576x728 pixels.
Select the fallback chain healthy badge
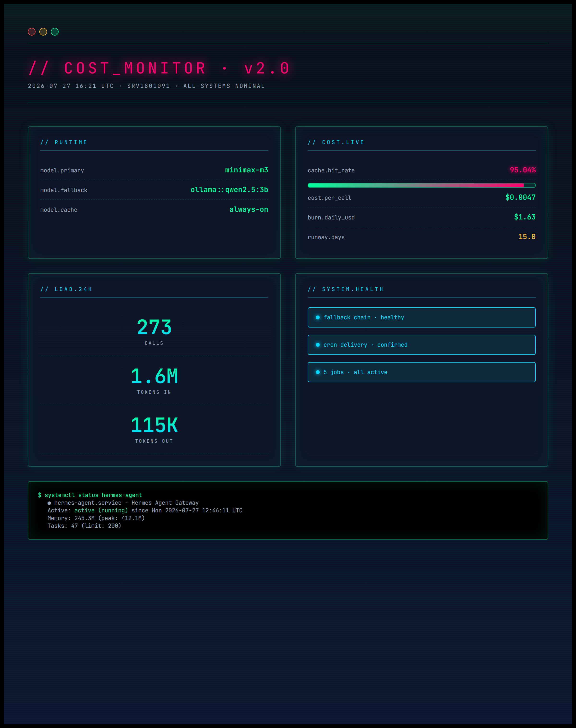tap(421, 317)
